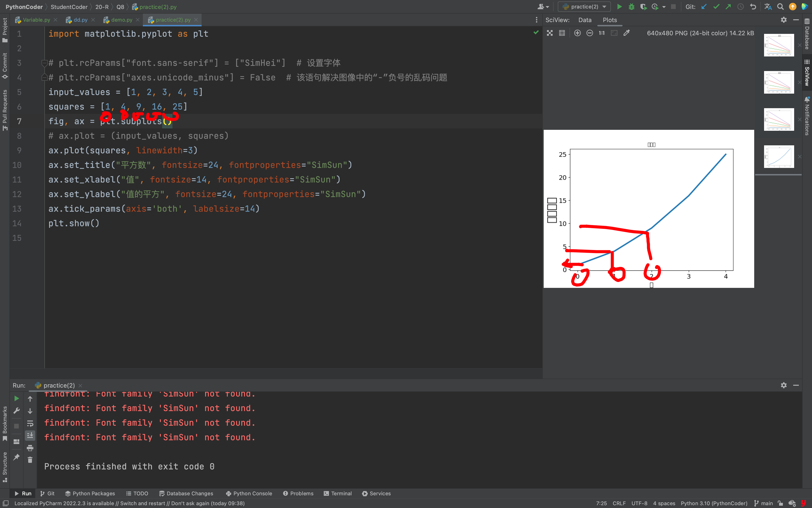Click the rollback undo arrow icon
This screenshot has width=812, height=508.
coord(753,7)
